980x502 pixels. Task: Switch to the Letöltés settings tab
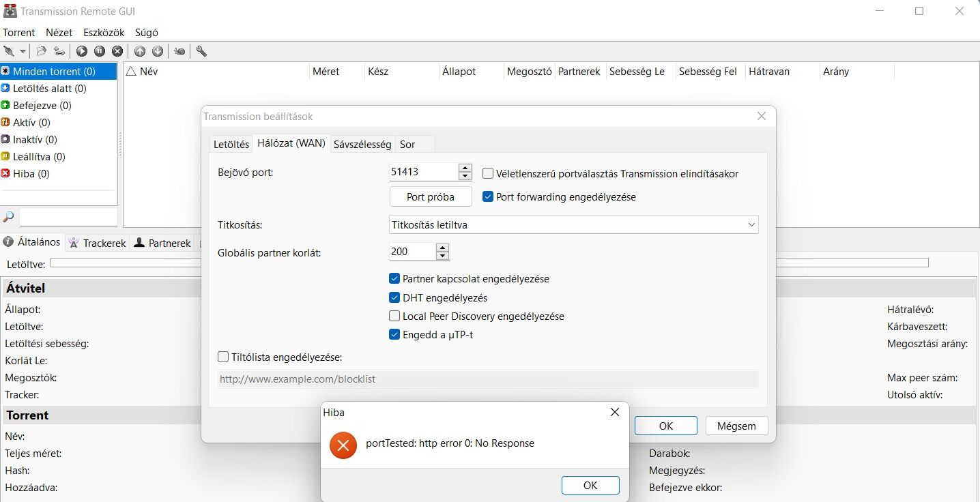231,145
